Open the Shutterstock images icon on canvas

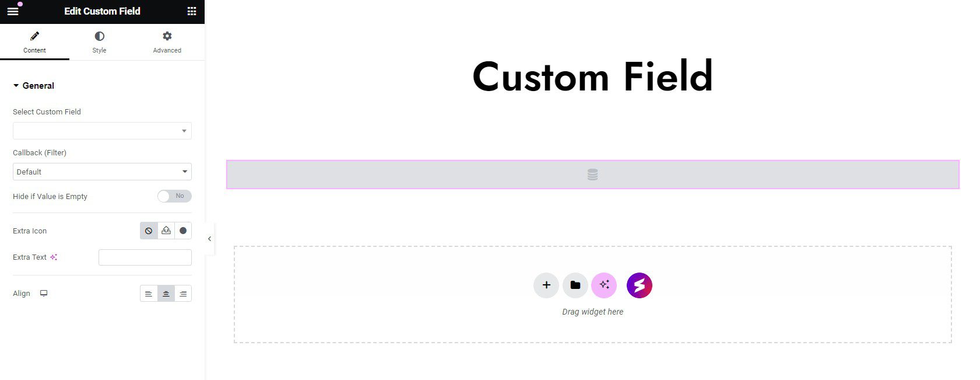tap(639, 285)
